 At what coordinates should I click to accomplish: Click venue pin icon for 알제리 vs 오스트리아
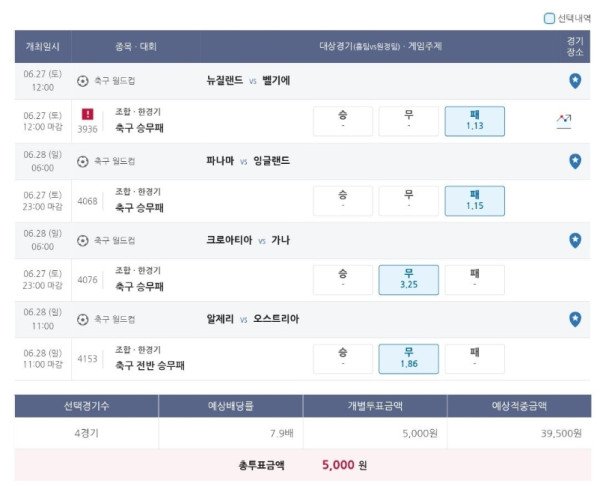[x=575, y=319]
